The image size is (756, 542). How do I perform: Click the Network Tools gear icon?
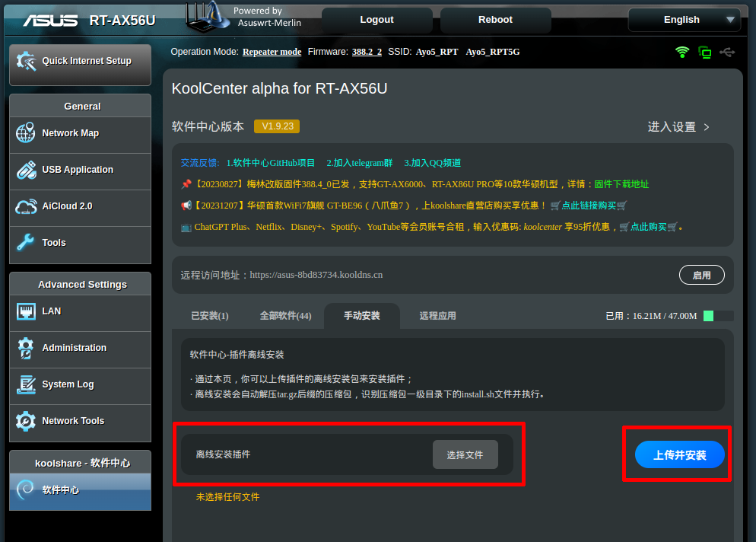pyautogui.click(x=26, y=421)
